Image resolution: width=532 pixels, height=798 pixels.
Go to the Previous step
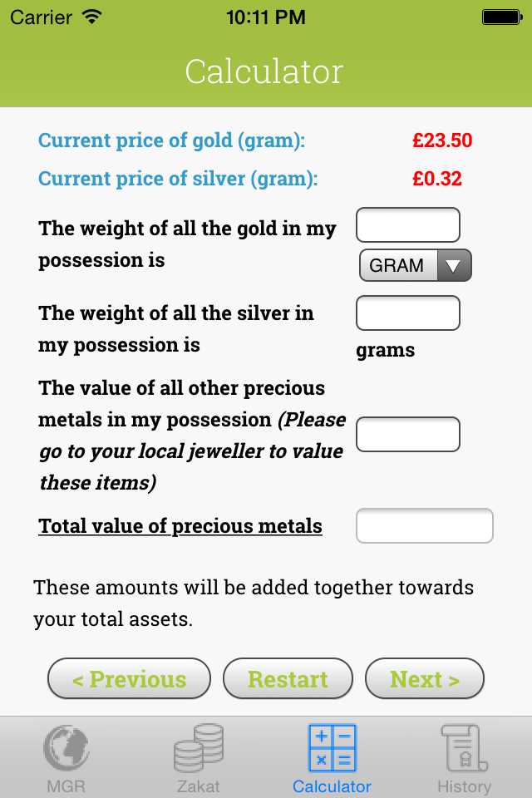pyautogui.click(x=129, y=679)
